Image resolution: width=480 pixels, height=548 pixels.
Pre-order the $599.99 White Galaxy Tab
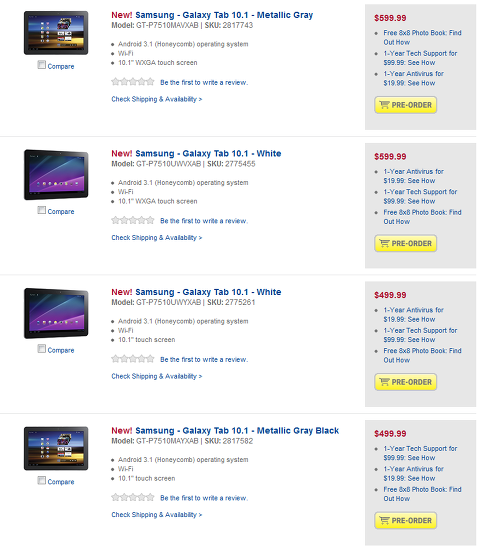coord(405,243)
